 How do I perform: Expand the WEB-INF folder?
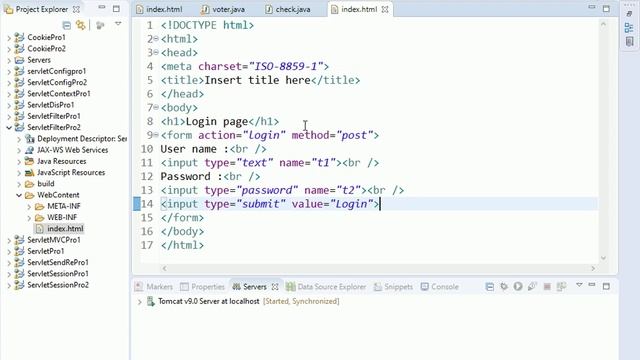[29, 218]
